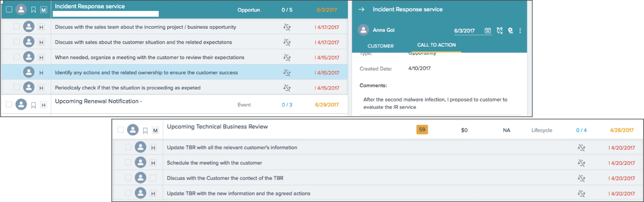The image size is (644, 202).
Task: Expand the 0 / 3 tasks counter
Action: pyautogui.click(x=287, y=105)
